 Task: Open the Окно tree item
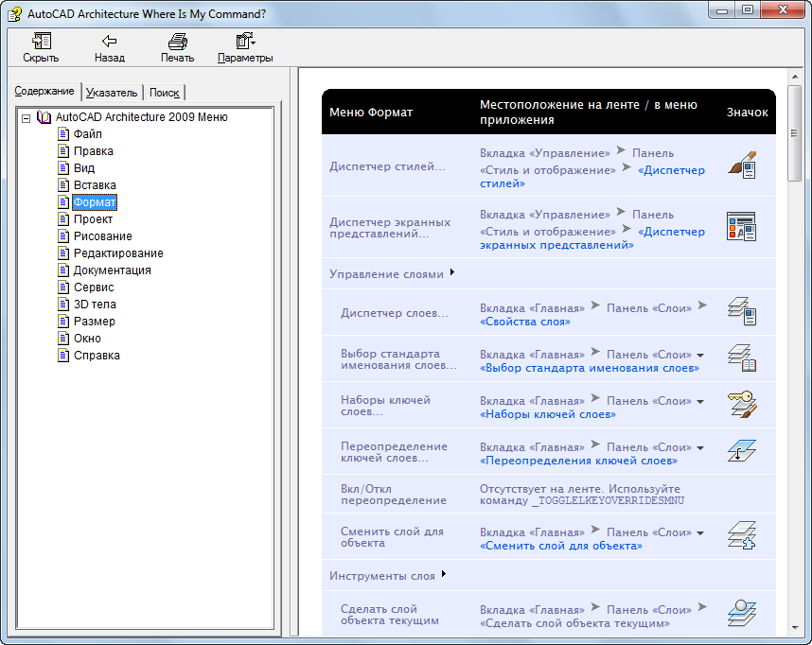click(87, 339)
